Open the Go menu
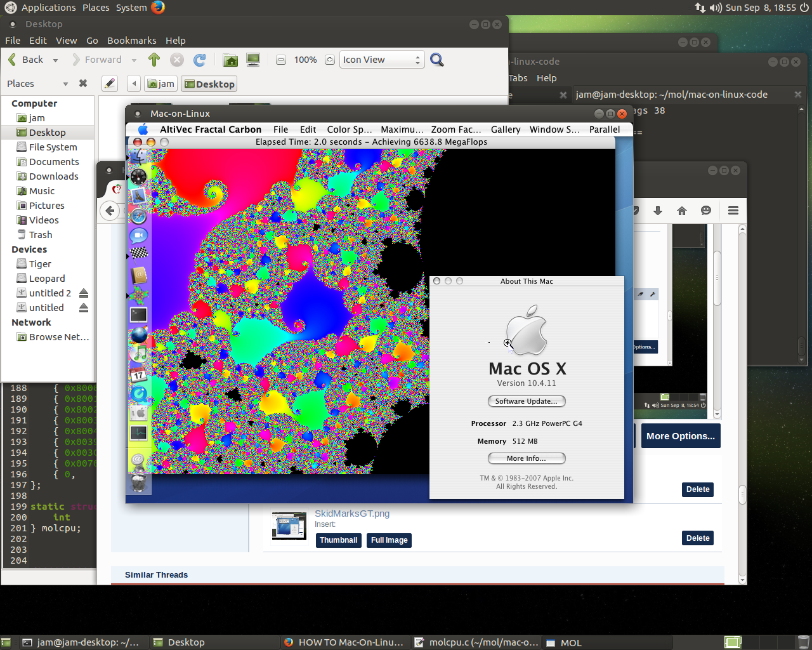 (x=92, y=41)
